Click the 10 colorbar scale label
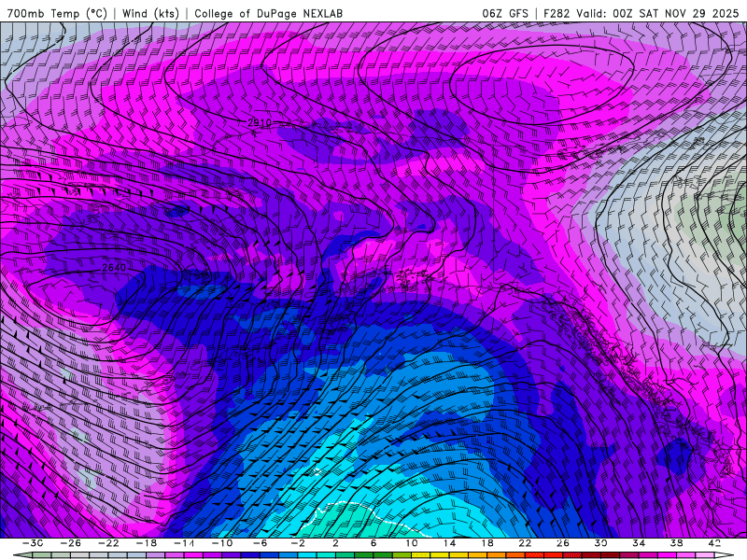The height and width of the screenshot is (560, 747). (412, 543)
